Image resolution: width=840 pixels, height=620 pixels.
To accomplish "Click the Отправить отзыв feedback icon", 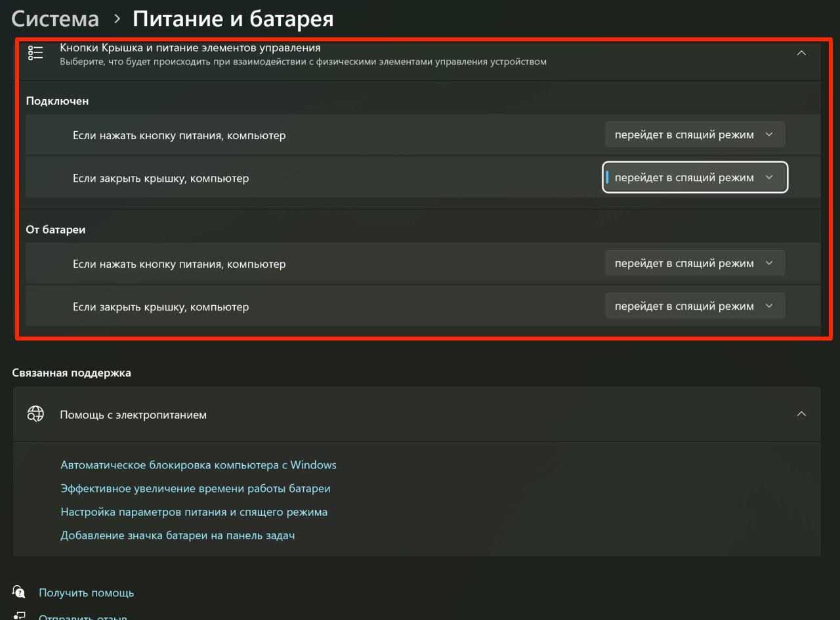I will pos(19,616).
